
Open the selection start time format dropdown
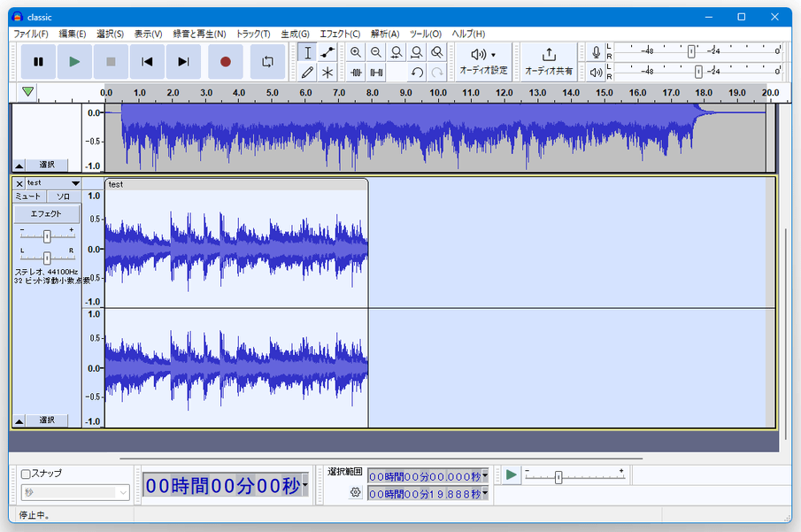485,475
